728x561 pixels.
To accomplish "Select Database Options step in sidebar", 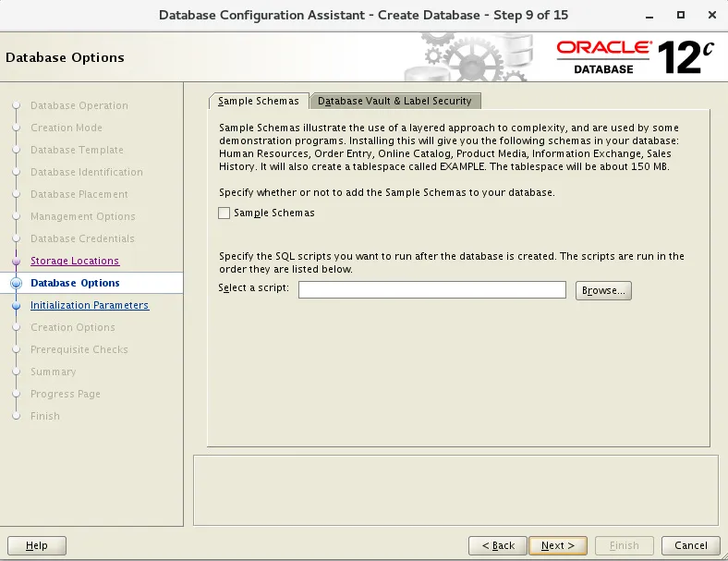I will click(x=75, y=283).
